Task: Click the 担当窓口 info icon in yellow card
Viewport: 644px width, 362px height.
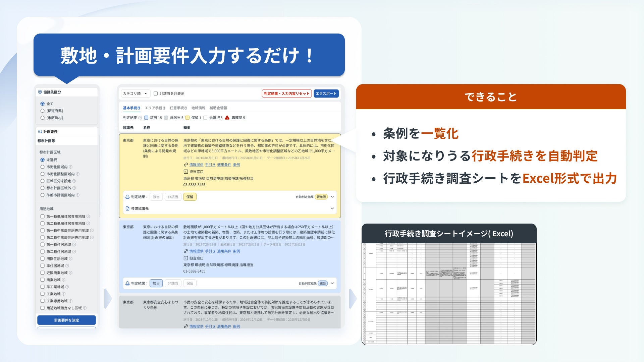Action: (185, 172)
